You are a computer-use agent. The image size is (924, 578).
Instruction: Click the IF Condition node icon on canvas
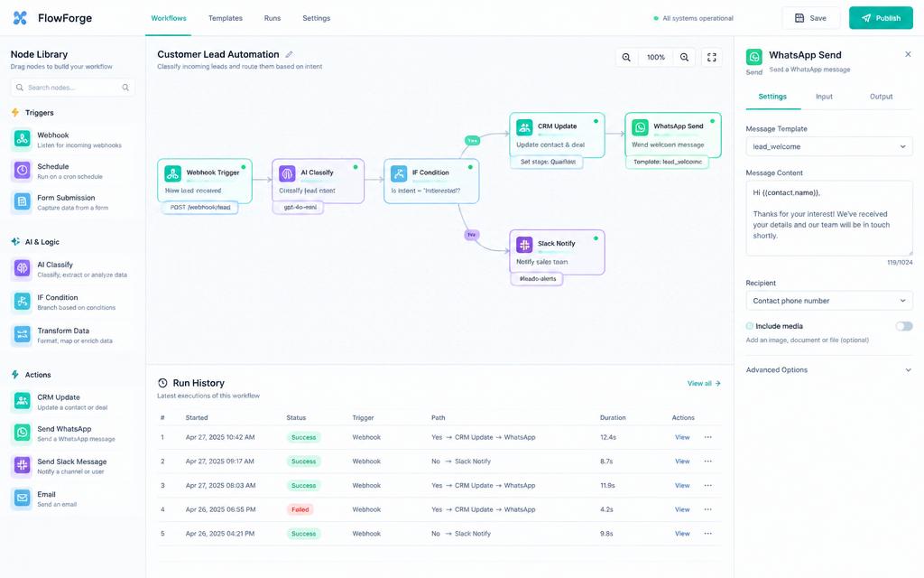coord(399,173)
